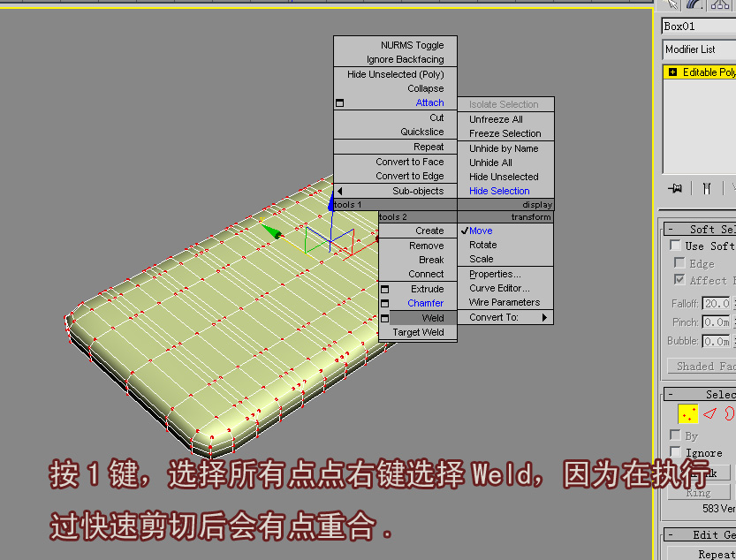Select Edge sub-object level icon

pos(710,413)
